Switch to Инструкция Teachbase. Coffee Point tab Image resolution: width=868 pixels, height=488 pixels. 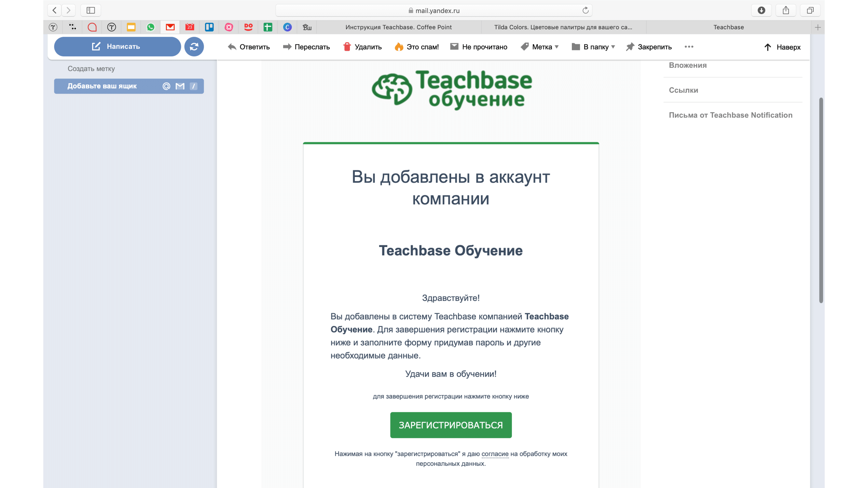point(398,27)
